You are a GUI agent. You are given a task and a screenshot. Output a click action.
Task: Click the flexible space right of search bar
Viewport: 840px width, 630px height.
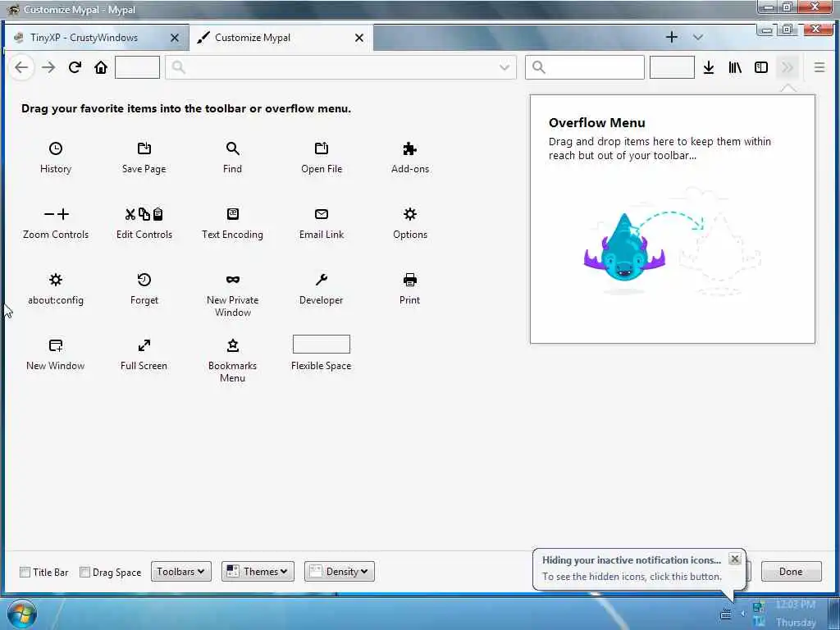672,67
